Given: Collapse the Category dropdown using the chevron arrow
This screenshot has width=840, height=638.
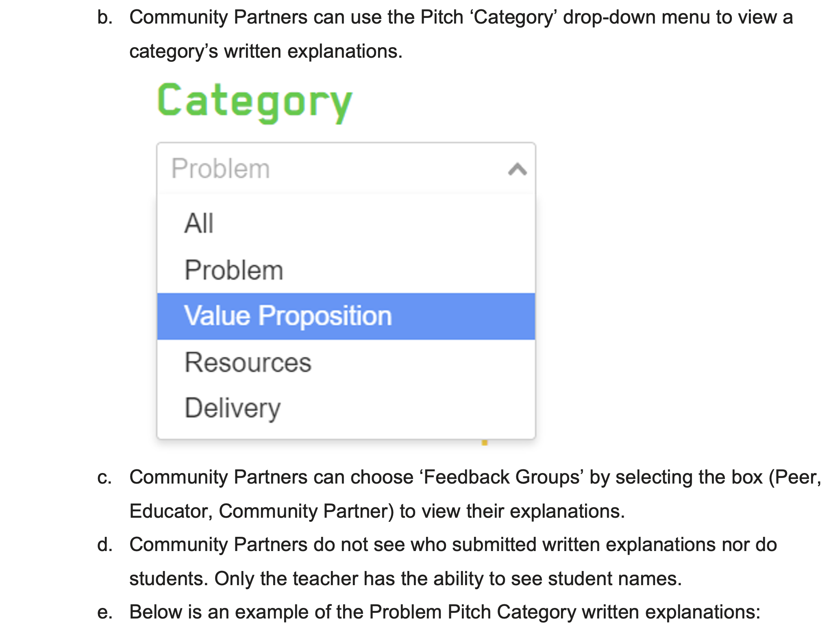Looking at the screenshot, I should coord(517,169).
